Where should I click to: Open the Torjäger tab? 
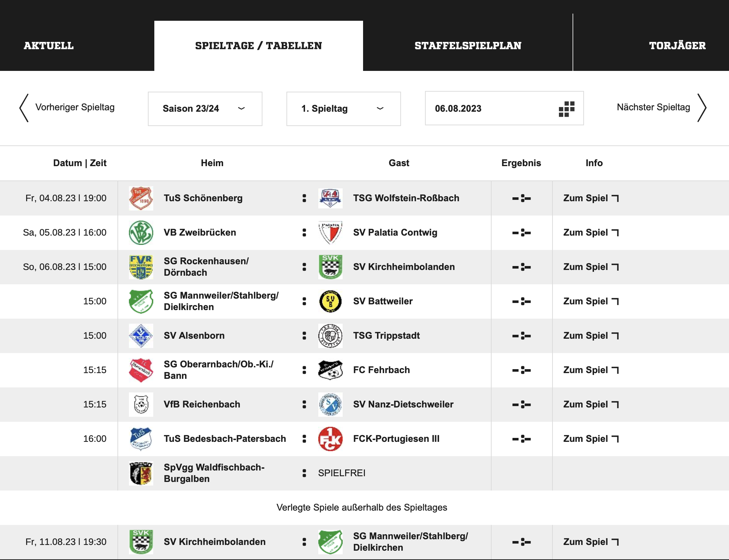click(677, 46)
